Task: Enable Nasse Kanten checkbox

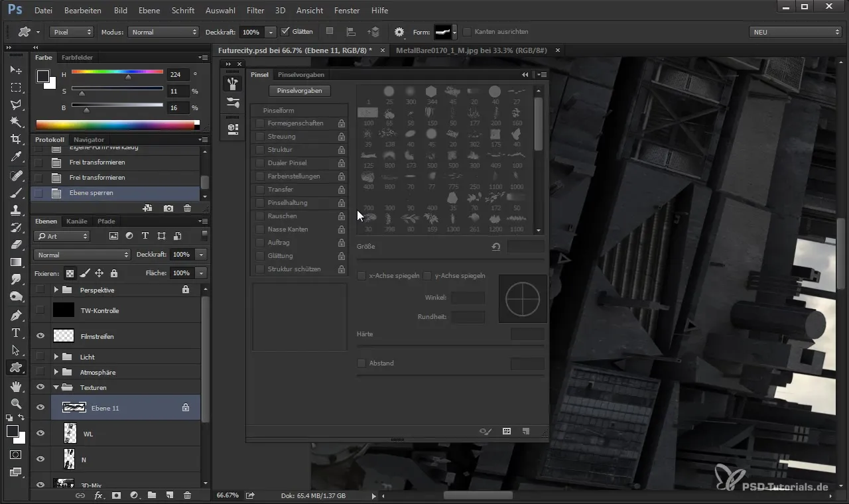Action: [260, 229]
